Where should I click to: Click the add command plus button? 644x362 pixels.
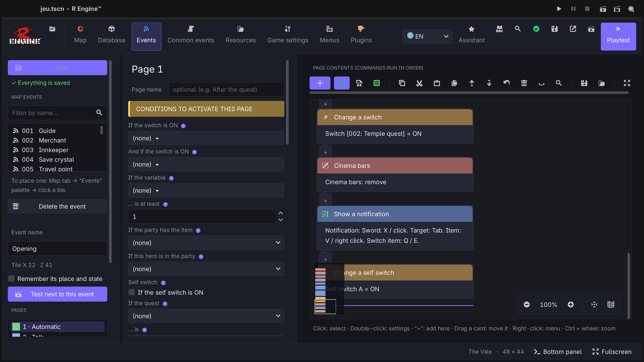(320, 83)
